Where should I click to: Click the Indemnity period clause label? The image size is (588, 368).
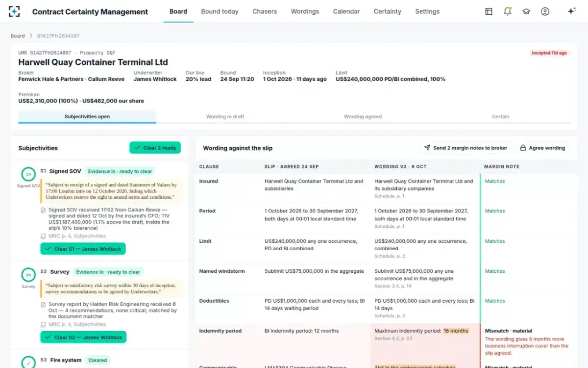coord(220,331)
